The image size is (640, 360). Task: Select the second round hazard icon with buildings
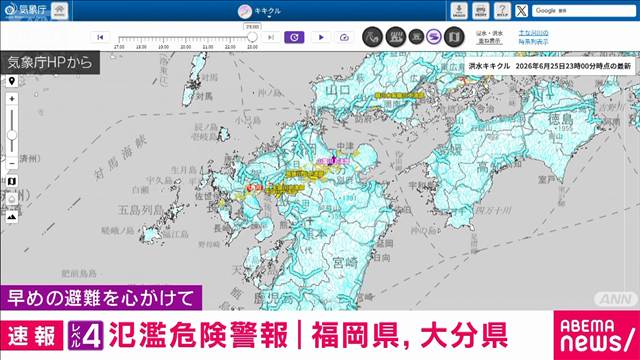click(396, 37)
